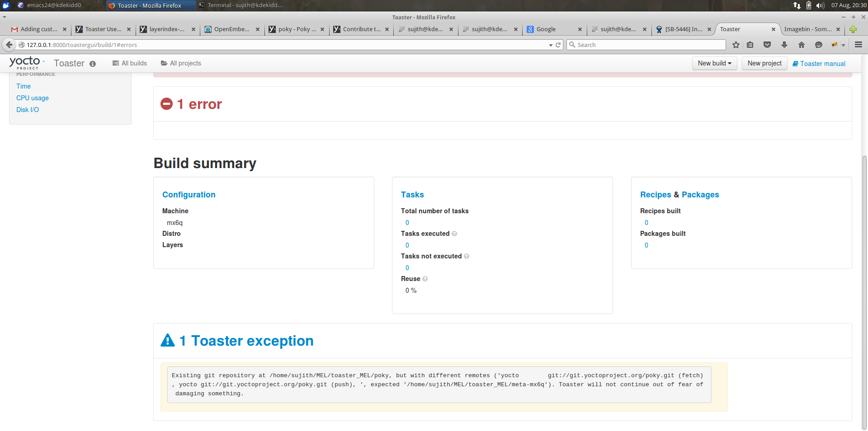Screen dimensions: 868x431
Task: Open the Packages heading link
Action: point(700,195)
